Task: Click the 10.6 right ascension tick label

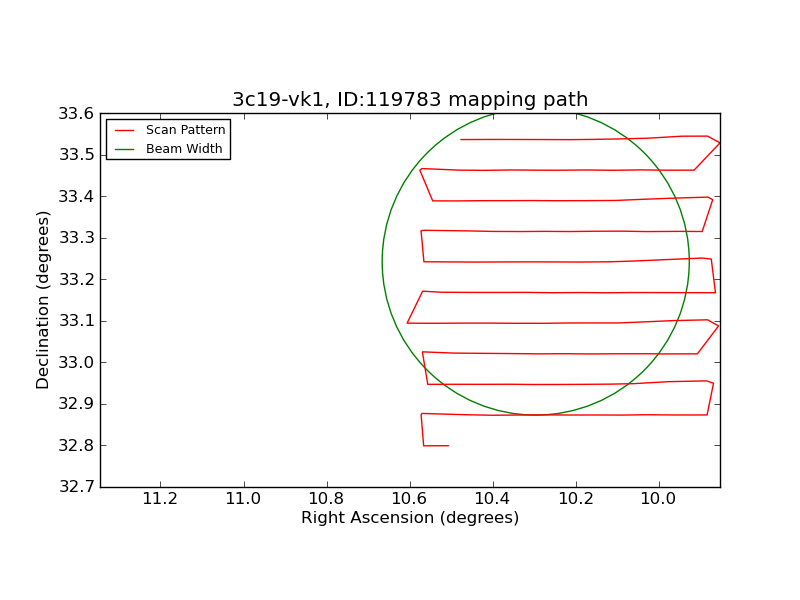Action: [410, 498]
